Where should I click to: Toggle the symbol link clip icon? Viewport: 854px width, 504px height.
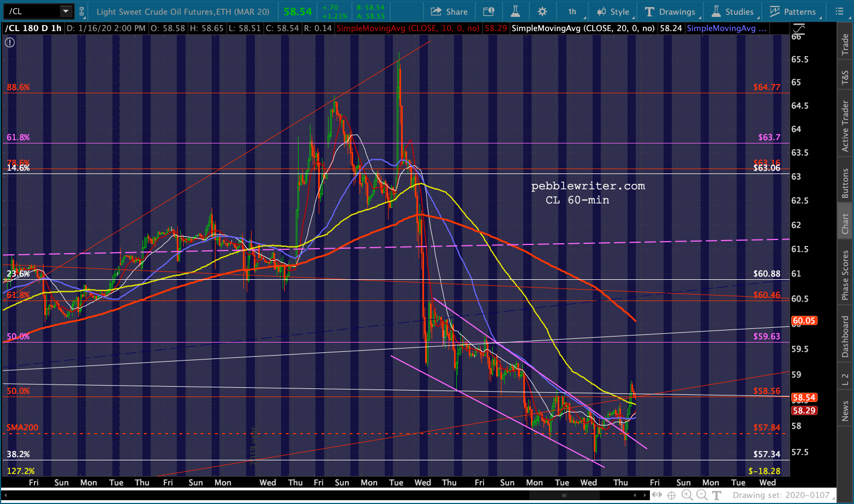click(82, 11)
